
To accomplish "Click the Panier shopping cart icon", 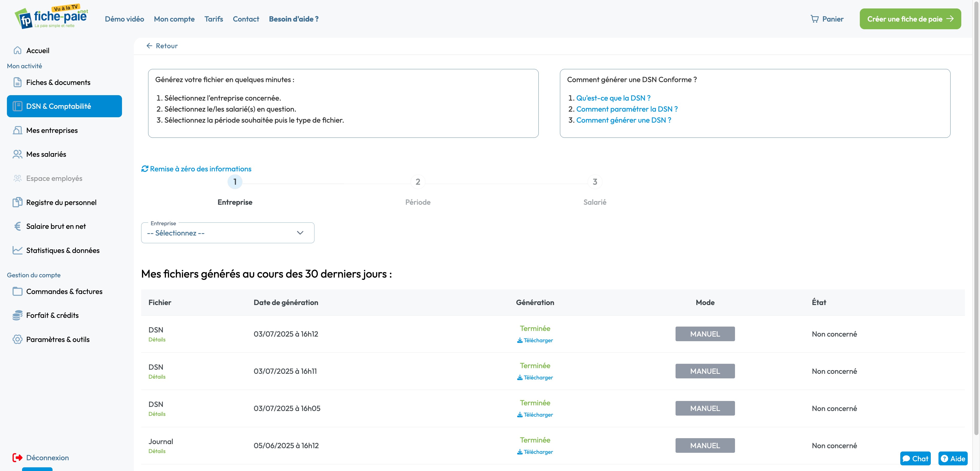I will [814, 19].
